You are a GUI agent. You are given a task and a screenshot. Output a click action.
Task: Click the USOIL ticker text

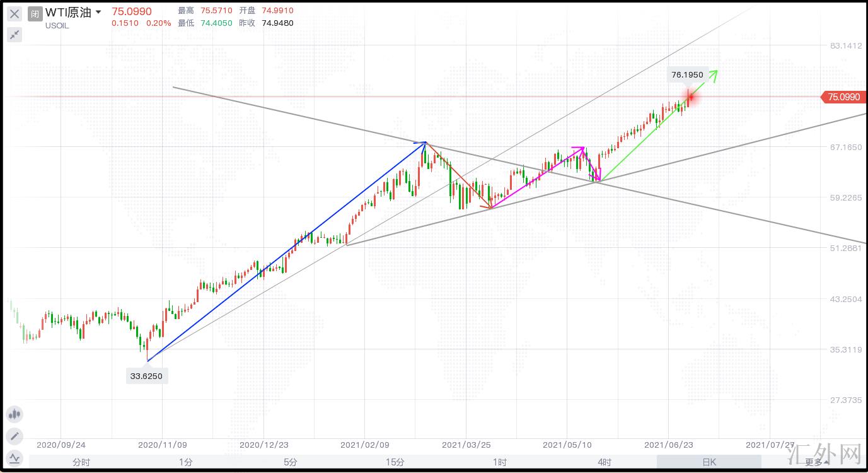click(57, 25)
